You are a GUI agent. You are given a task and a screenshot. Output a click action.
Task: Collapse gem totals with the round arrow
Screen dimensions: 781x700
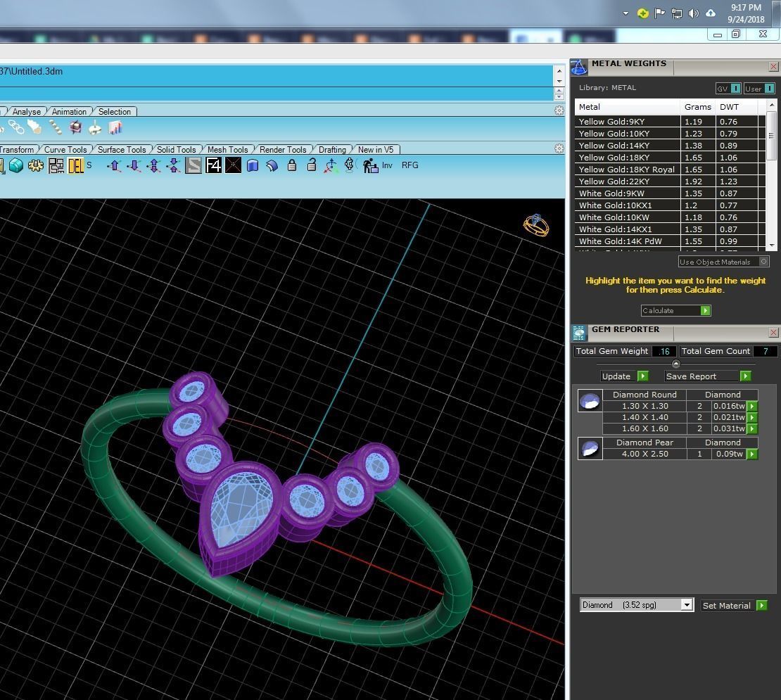[676, 364]
